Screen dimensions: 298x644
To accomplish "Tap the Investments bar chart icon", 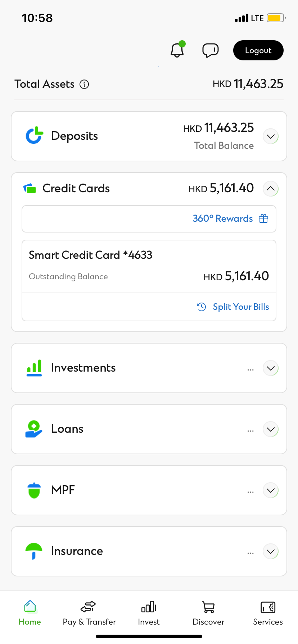I will 35,368.
